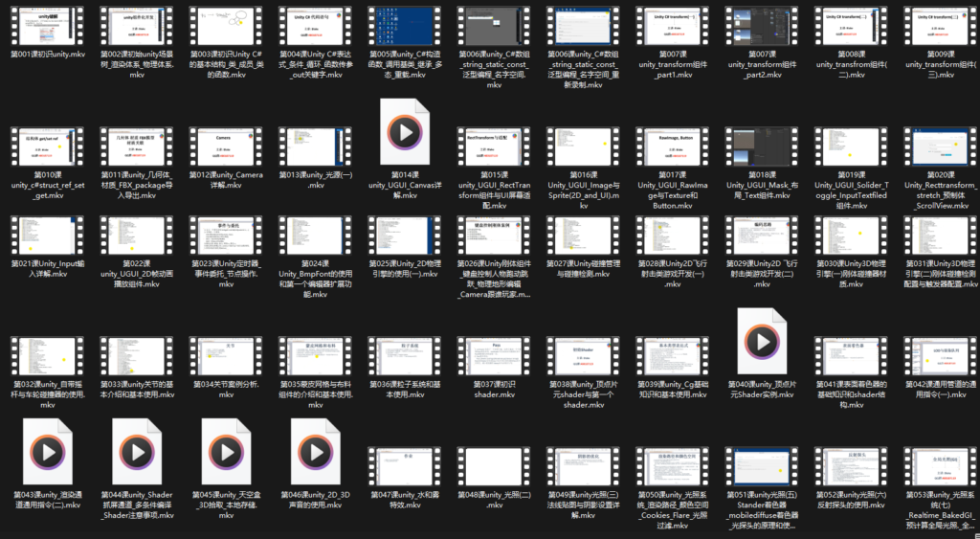Select thumbnail of 第024课 Unity_BmpFont的使用
This screenshot has width=980, height=539.
(316, 236)
